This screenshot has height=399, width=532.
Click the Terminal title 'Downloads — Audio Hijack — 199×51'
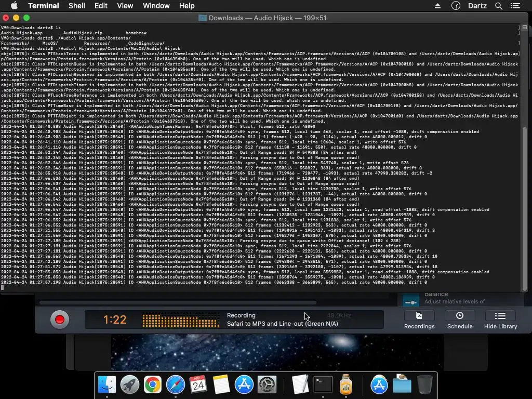[x=268, y=18]
